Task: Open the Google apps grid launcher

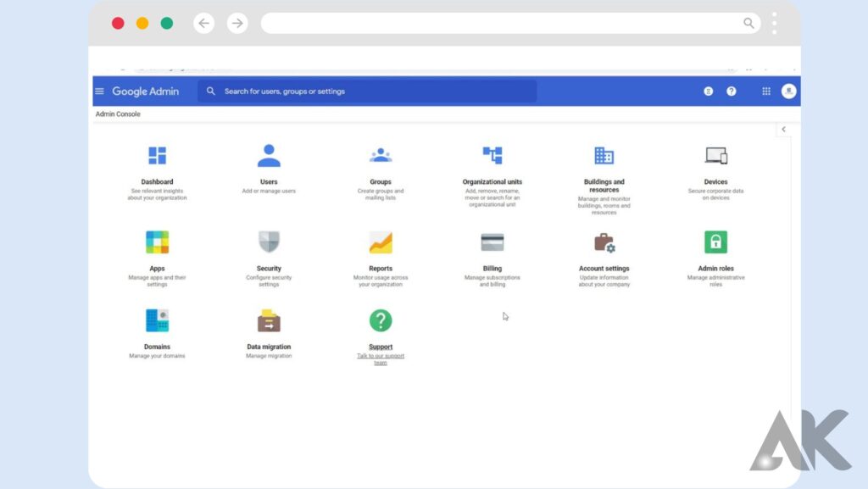Action: click(766, 92)
